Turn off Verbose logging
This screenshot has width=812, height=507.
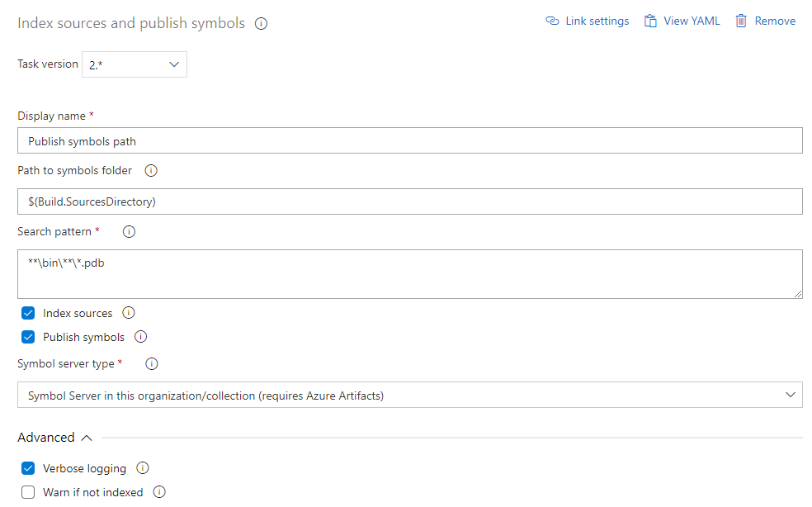click(27, 468)
